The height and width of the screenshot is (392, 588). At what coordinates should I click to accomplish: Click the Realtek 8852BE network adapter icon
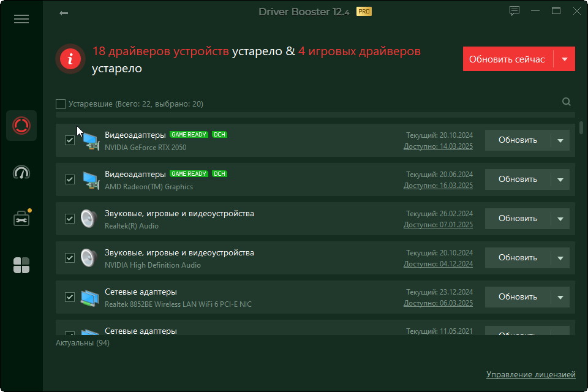(90, 298)
